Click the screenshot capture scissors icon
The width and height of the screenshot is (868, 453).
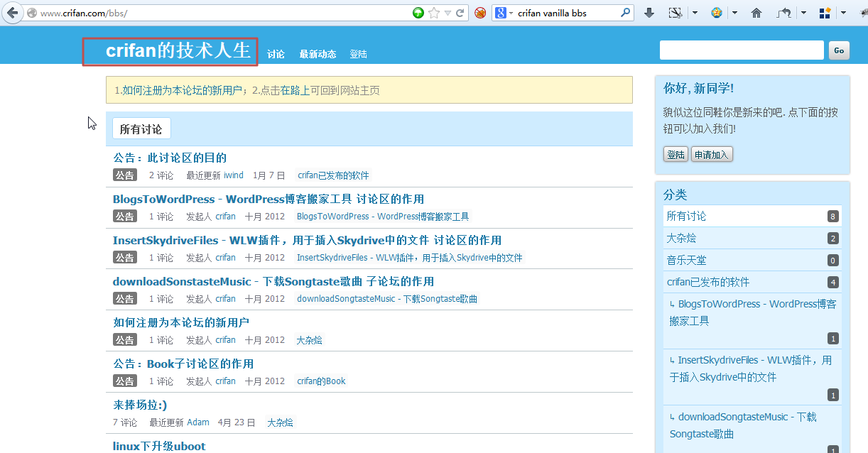tap(676, 13)
